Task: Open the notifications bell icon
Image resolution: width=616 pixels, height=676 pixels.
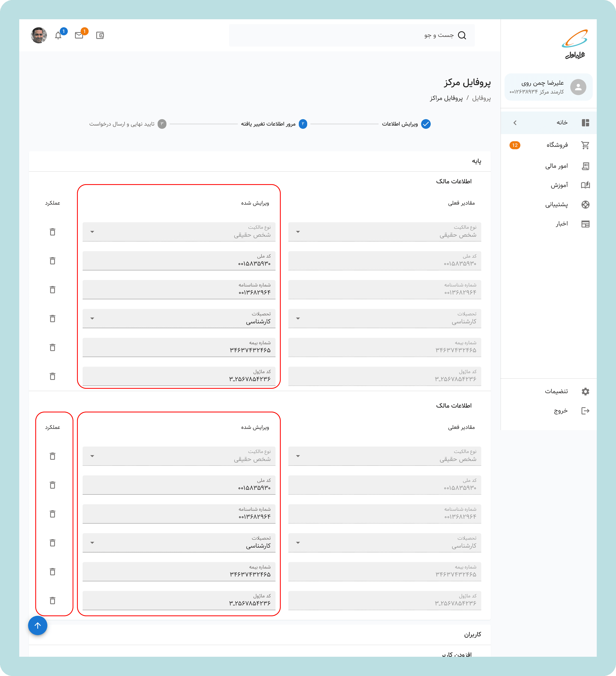Action: [58, 36]
